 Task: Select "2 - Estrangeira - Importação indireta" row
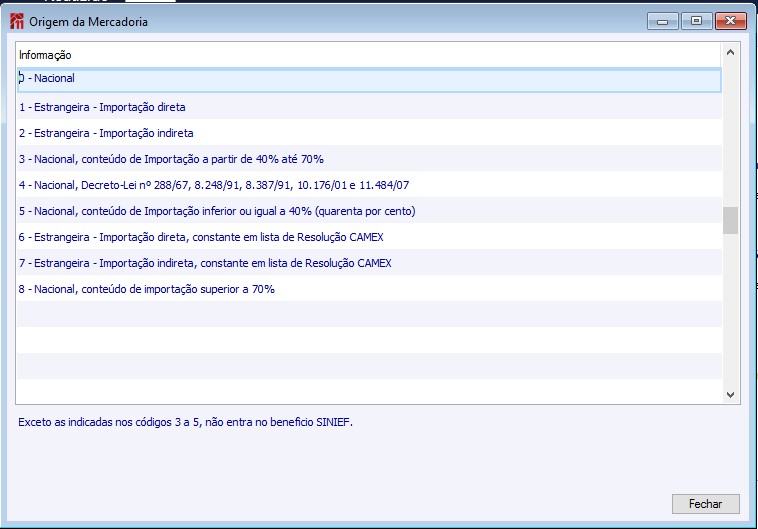(369, 133)
